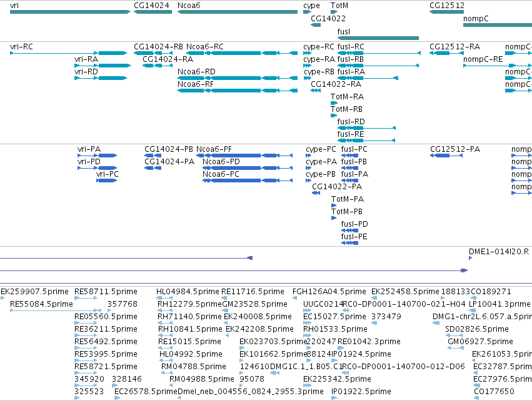This screenshot has width=532, height=401.
Task: Click the Ncoa6-RF transcript glyph
Action: tap(238, 91)
